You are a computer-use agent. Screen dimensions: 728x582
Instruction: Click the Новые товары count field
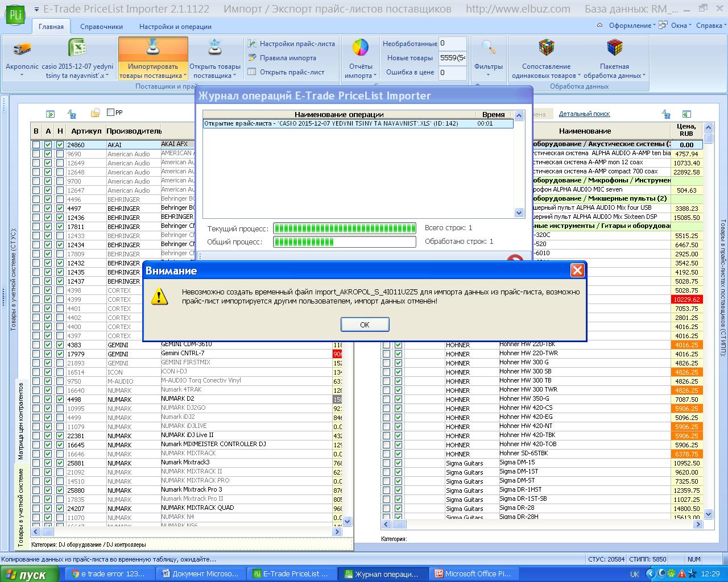[x=453, y=58]
